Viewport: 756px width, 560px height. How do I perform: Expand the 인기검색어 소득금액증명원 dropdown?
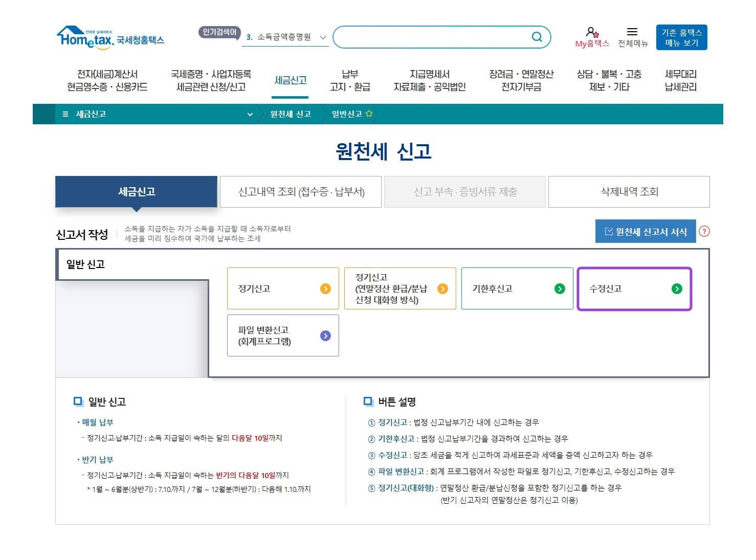323,37
